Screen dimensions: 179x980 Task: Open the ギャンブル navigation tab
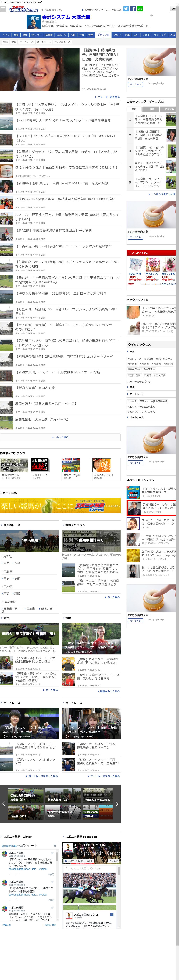click(103, 35)
